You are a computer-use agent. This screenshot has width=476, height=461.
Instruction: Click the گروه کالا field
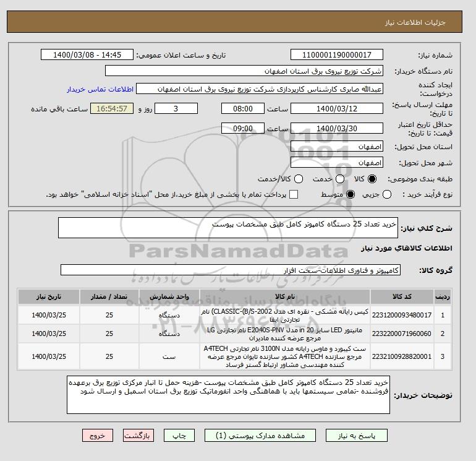[x=231, y=270]
